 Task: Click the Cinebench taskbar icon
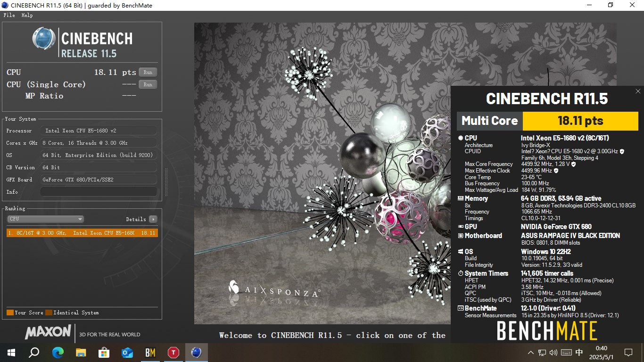tap(197, 352)
